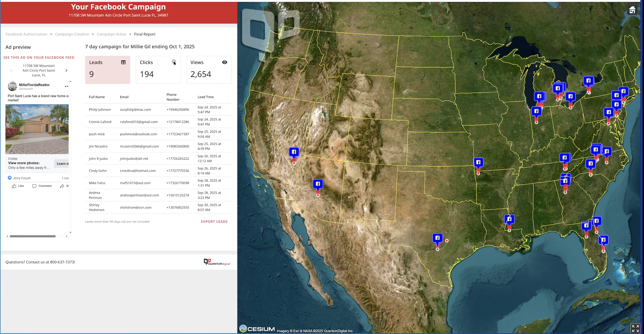Click the Views eye icon
The height and width of the screenshot is (334, 644).
(x=225, y=62)
